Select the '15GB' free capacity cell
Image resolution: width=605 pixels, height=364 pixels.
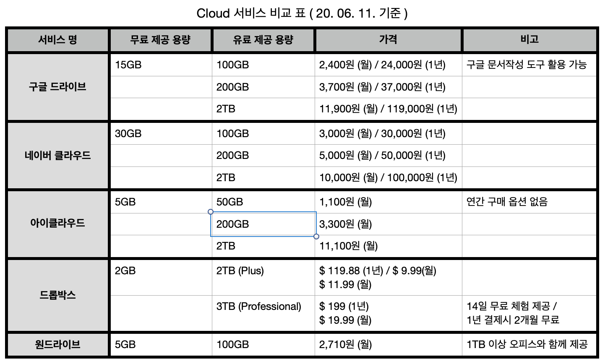point(161,65)
